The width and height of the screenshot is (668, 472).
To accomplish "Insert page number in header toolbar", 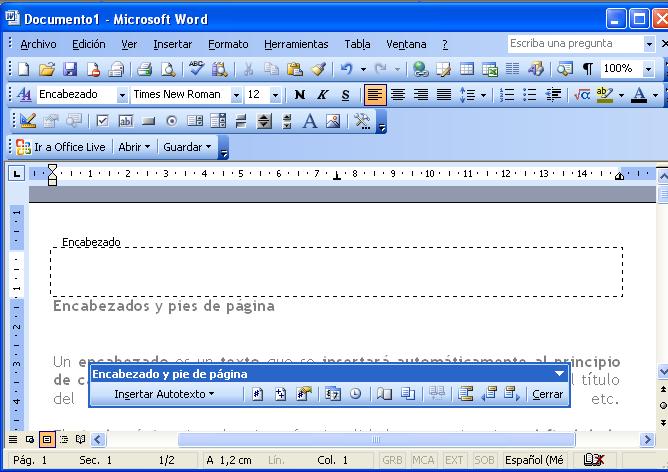I will 257,394.
